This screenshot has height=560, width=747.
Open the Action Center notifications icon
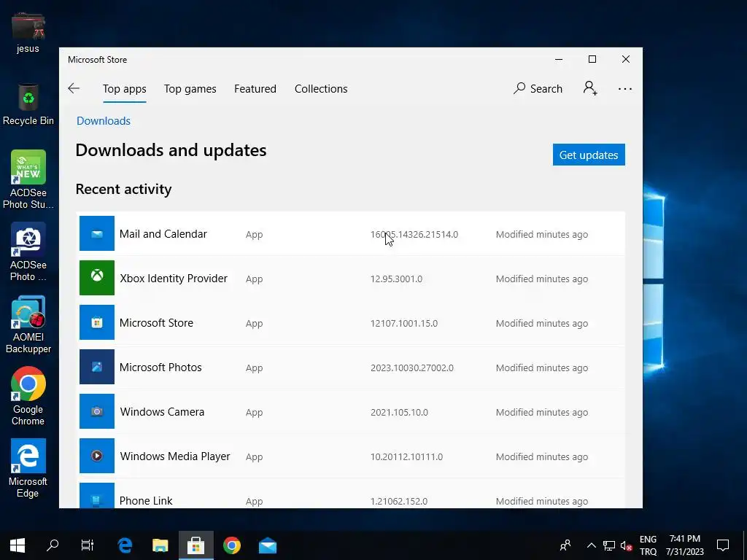point(723,545)
